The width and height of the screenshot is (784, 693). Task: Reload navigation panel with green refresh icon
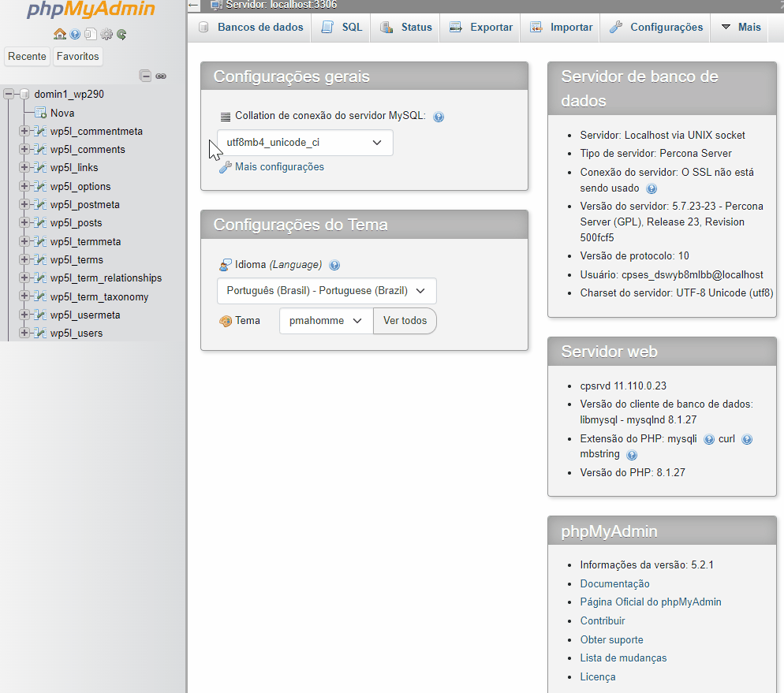pyautogui.click(x=121, y=34)
